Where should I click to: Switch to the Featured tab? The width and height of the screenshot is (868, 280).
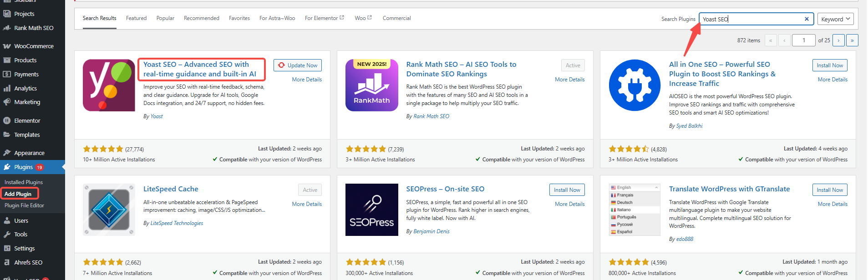tap(136, 18)
